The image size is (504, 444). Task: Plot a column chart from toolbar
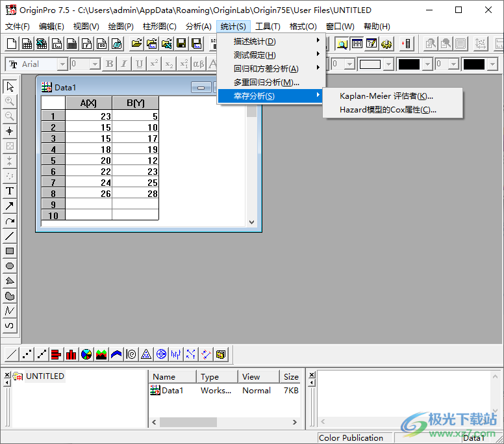tap(71, 354)
